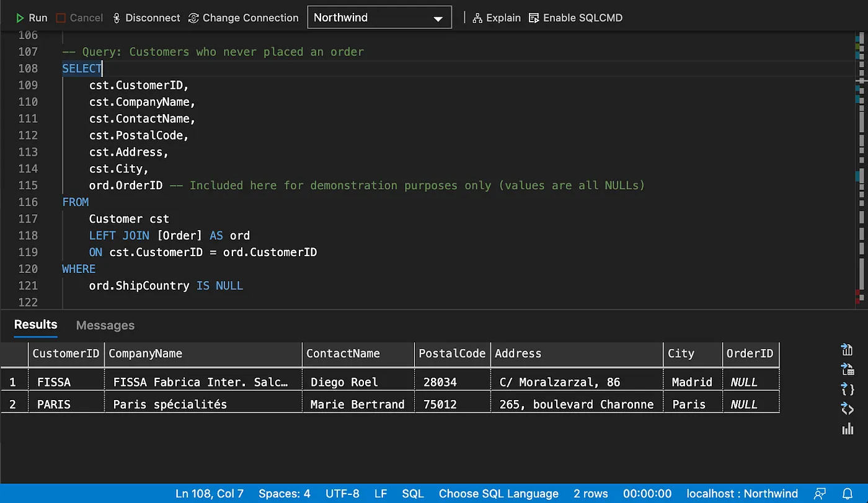This screenshot has height=503, width=868.
Task: Click elapsed time 00:00:00 in status bar
Action: click(647, 494)
